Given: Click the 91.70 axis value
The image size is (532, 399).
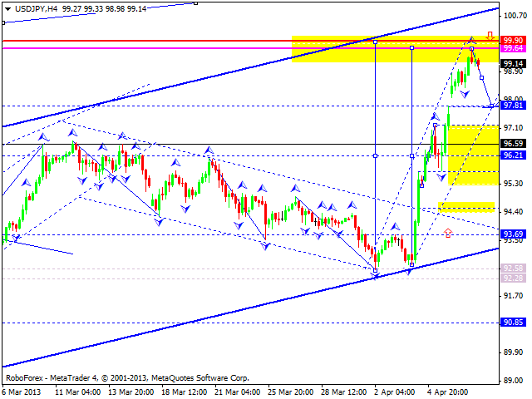Looking at the screenshot, I should coord(513,296).
